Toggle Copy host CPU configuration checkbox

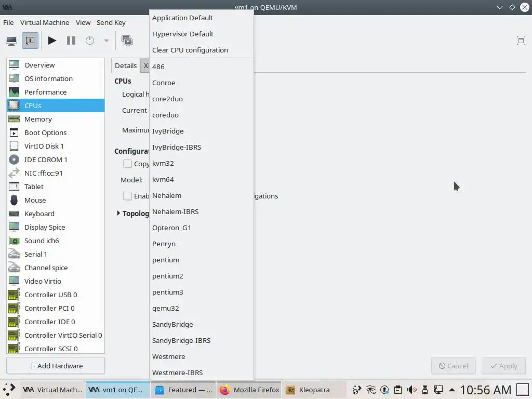click(127, 164)
